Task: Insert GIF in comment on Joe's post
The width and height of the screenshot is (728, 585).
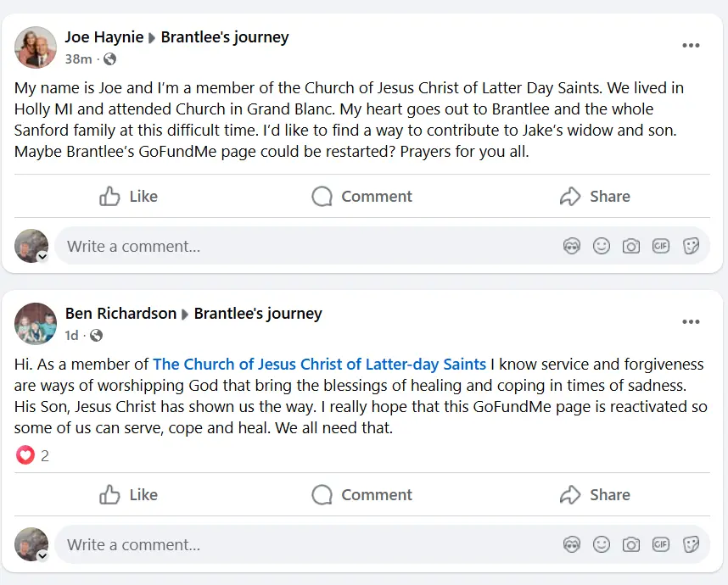Action: [x=661, y=247]
